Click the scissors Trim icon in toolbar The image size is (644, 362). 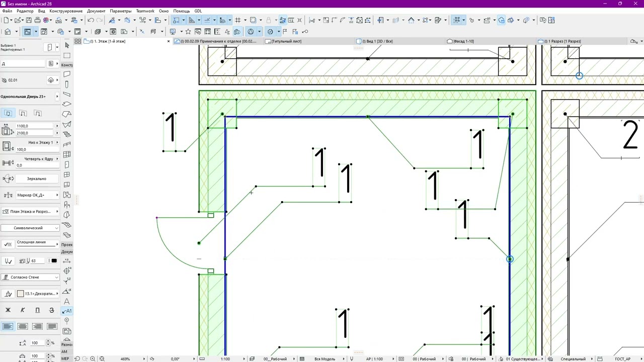pyautogui.click(x=312, y=20)
